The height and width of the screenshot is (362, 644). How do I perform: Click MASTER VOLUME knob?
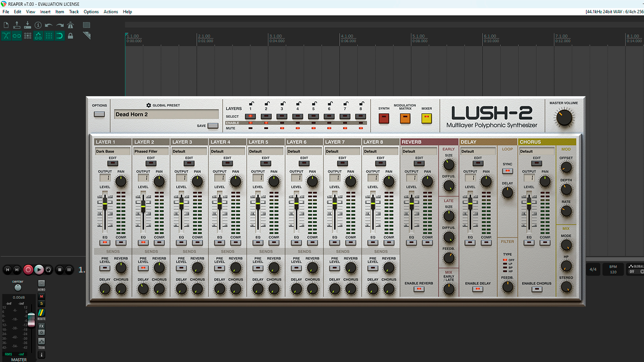tap(564, 118)
